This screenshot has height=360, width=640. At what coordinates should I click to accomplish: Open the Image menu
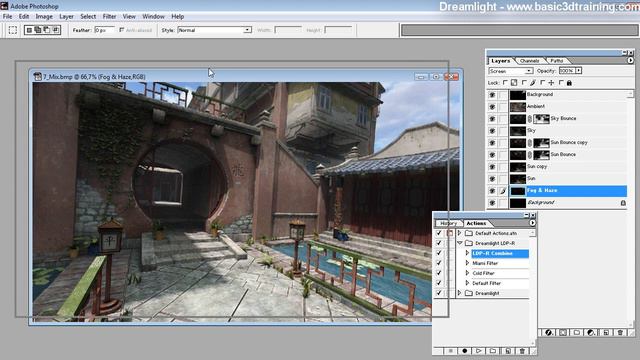click(x=44, y=16)
